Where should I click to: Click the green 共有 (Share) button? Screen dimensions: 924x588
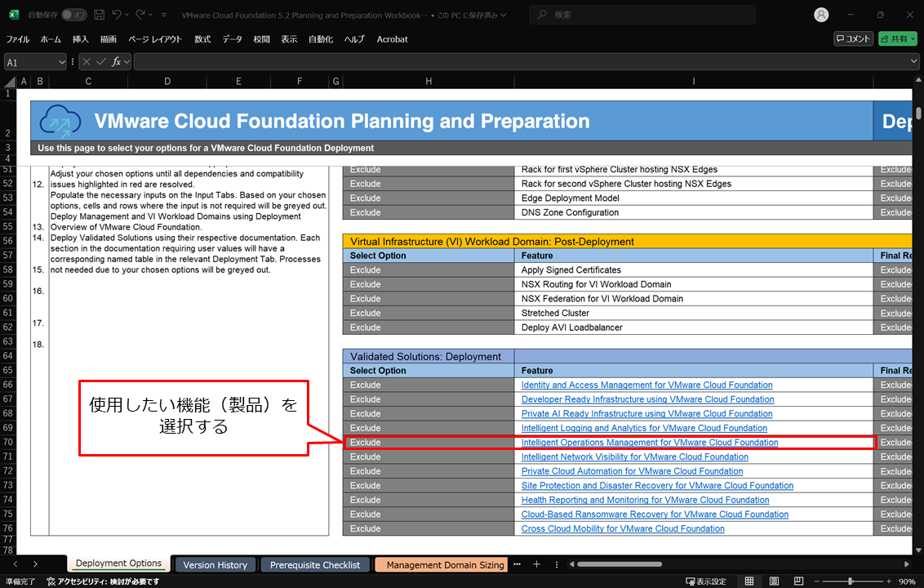(x=898, y=39)
